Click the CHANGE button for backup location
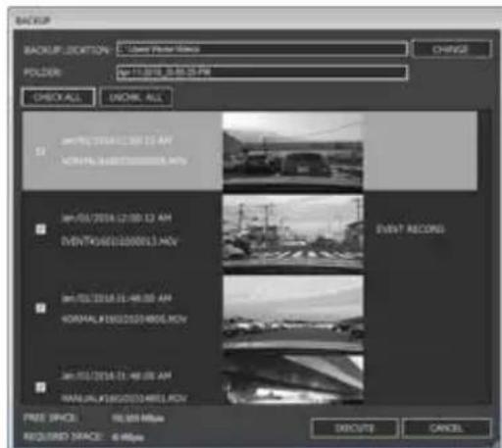The image size is (502, 448). coord(452,49)
